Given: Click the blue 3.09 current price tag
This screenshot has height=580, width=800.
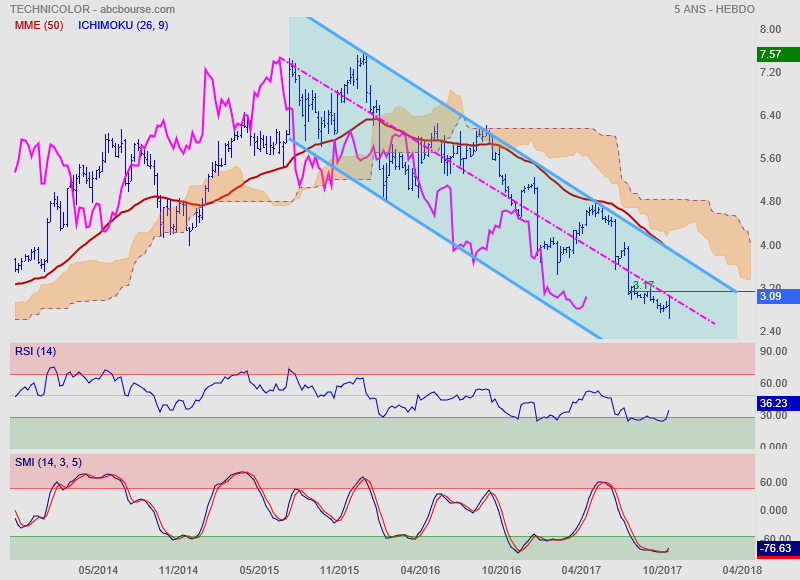Looking at the screenshot, I should coord(778,296).
